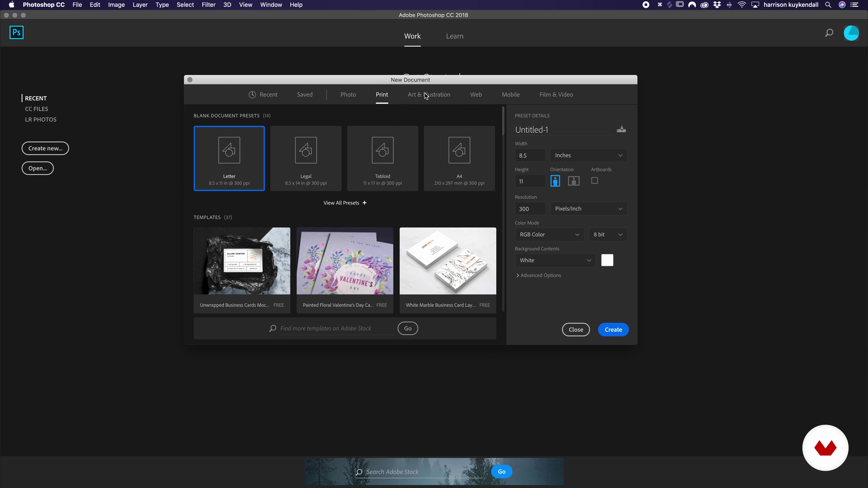This screenshot has height=488, width=868.
Task: Switch to the Photo tab
Action: pos(348,95)
